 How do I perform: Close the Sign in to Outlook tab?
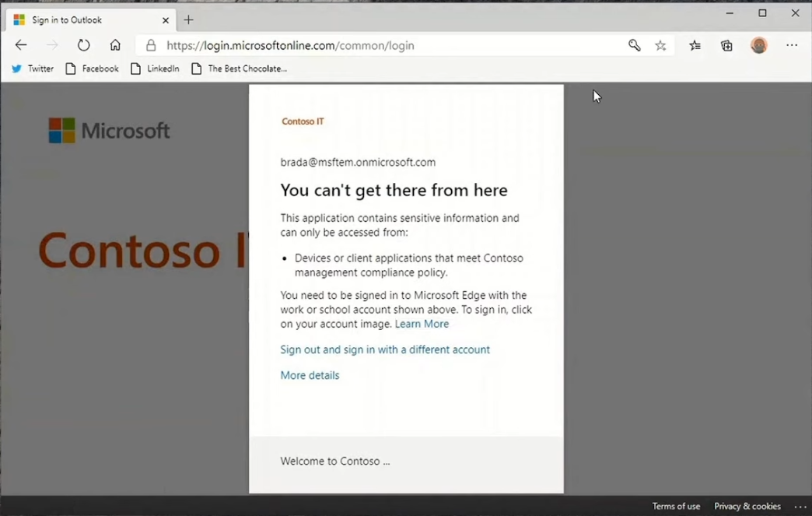tap(165, 20)
